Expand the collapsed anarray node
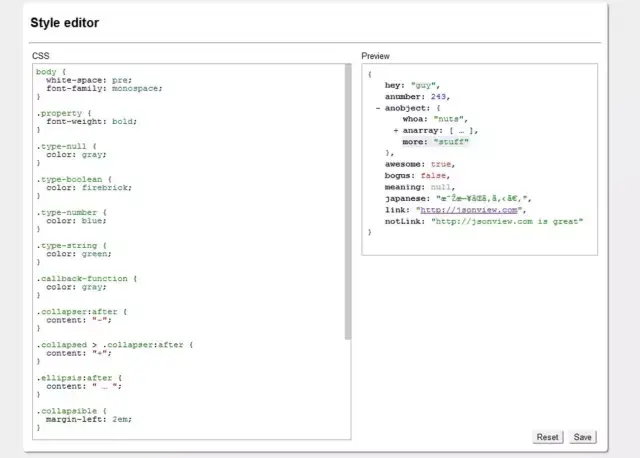The image size is (640, 458). [x=396, y=131]
